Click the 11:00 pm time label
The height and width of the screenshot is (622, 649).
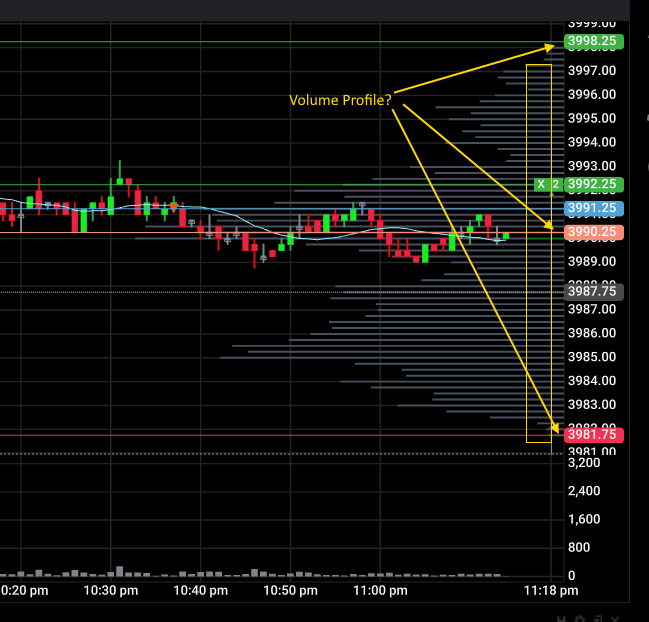click(x=380, y=591)
